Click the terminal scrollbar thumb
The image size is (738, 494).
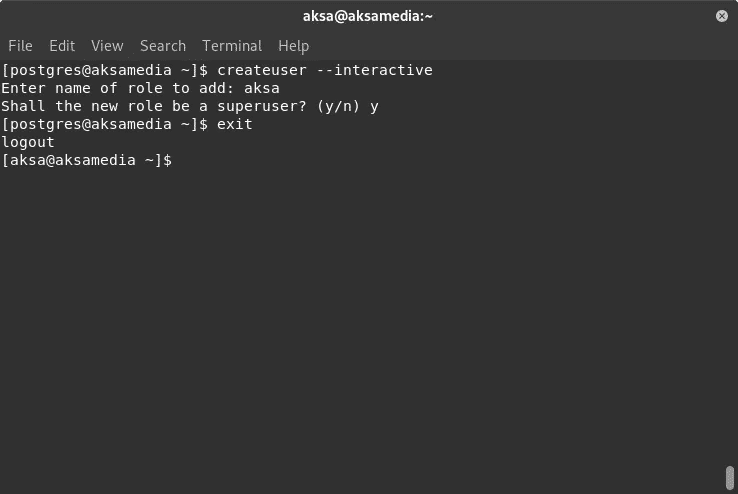click(x=730, y=478)
